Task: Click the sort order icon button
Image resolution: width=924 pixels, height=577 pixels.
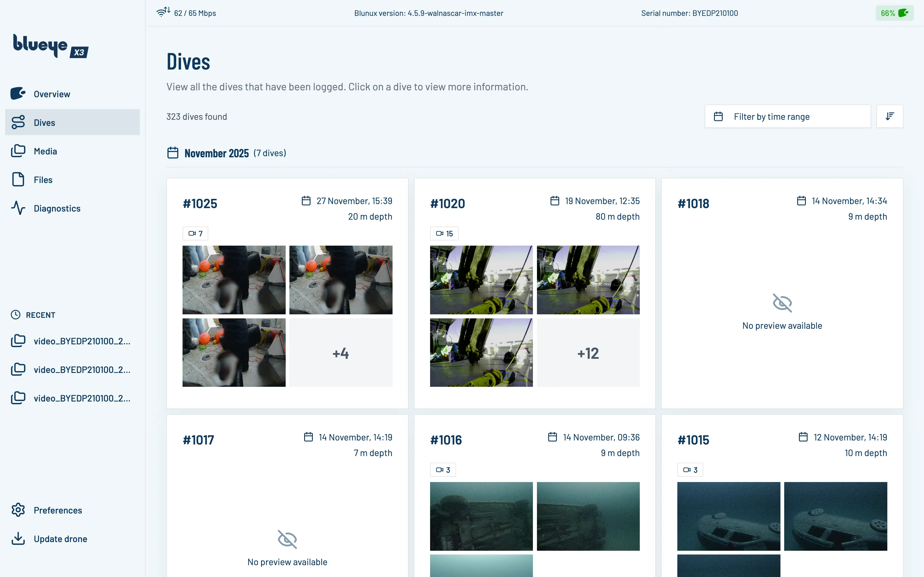Action: pyautogui.click(x=890, y=116)
